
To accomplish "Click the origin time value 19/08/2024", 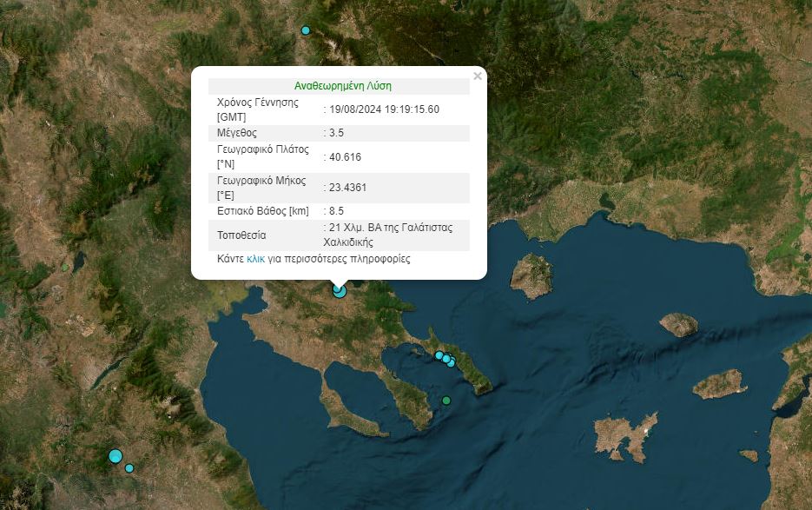I will click(x=384, y=109).
